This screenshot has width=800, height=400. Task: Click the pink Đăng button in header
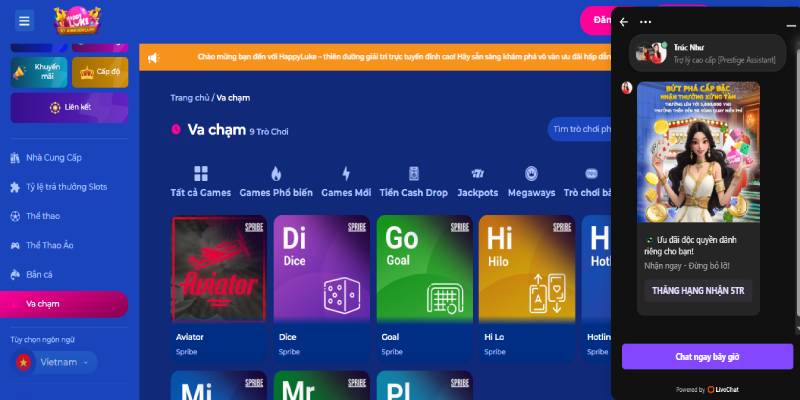coord(596,20)
